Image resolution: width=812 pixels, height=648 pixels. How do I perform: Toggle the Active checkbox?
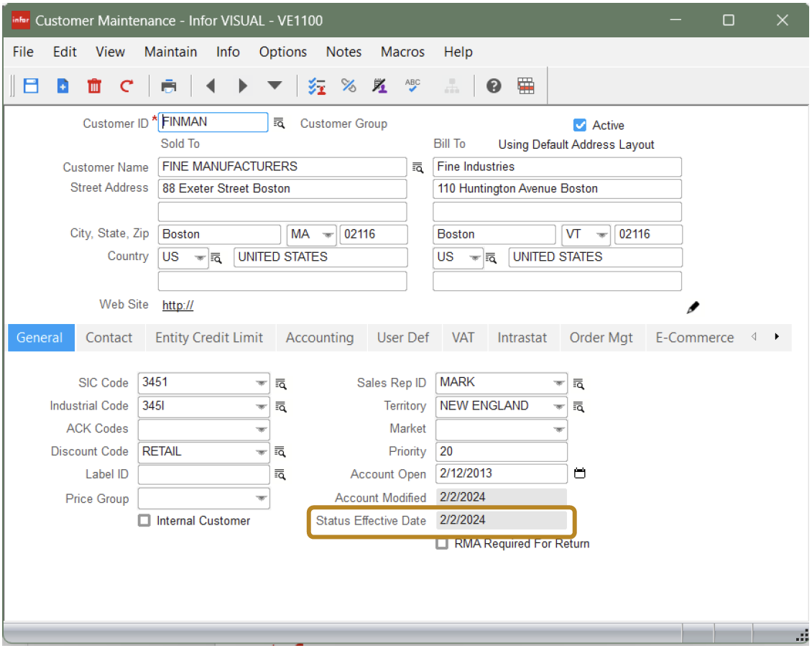(580, 125)
